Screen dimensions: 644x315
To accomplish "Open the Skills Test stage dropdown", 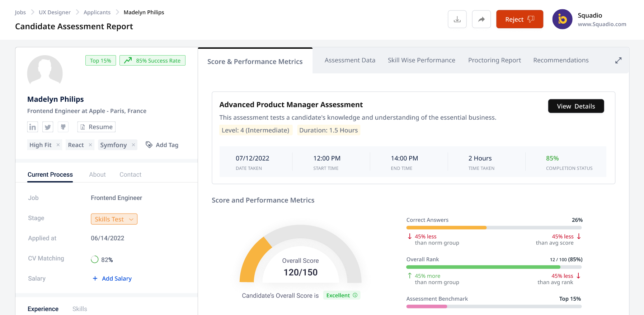I will click(114, 219).
